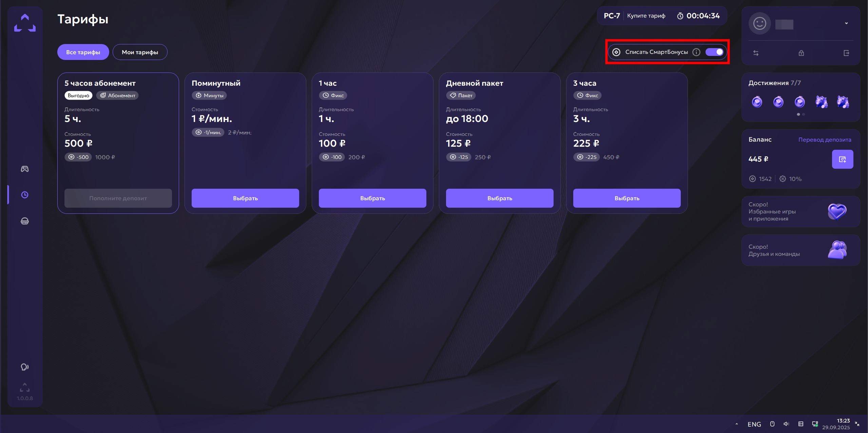Click the PC-7 station label
868x433 pixels.
point(612,16)
